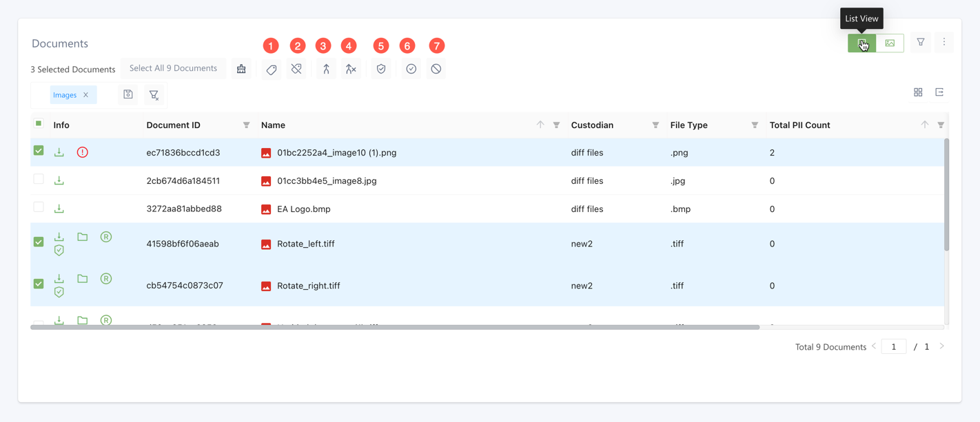Click Select All 9 Documents button
Image resolution: width=980 pixels, height=422 pixels.
173,68
